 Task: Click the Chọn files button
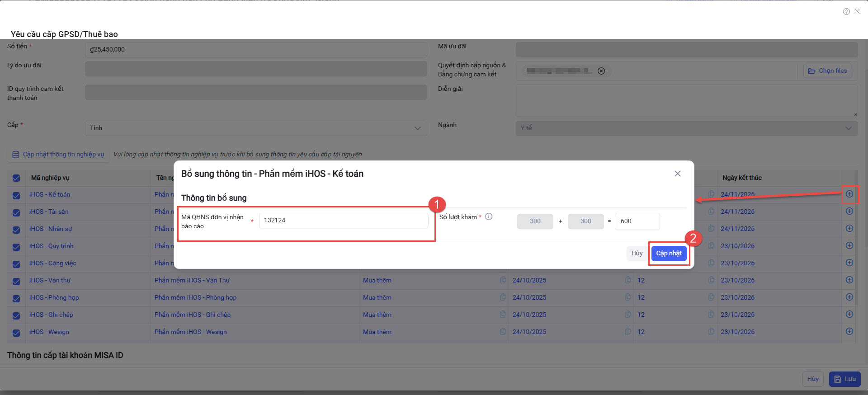coord(827,71)
